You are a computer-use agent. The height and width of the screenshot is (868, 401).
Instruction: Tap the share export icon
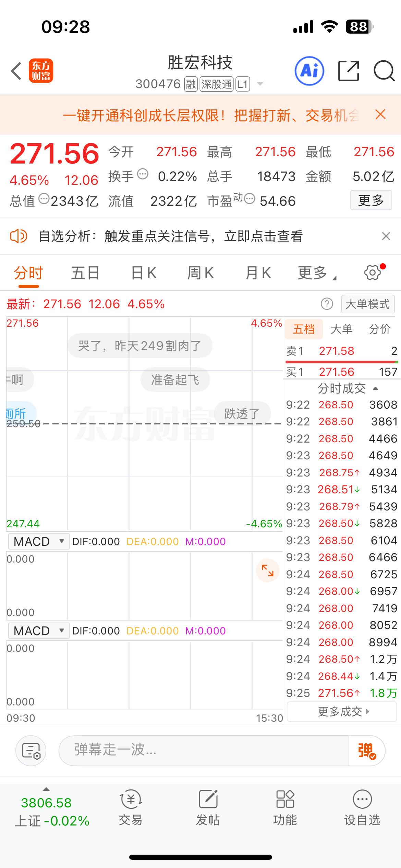click(x=349, y=71)
